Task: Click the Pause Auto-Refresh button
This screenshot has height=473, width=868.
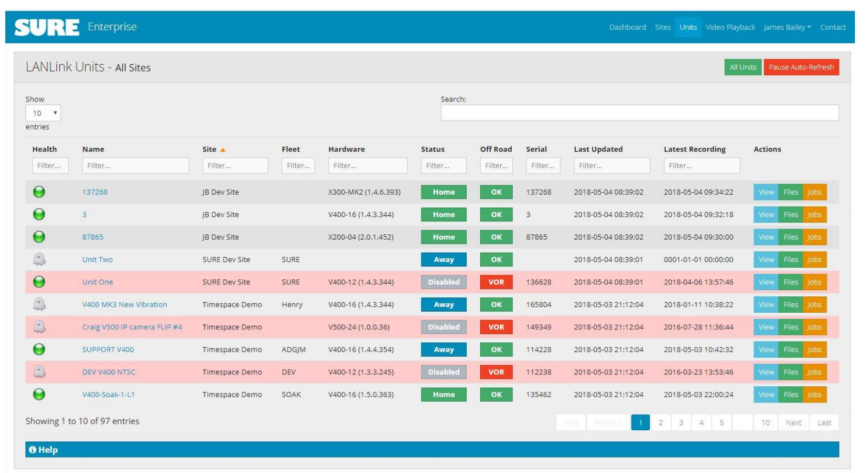Action: [x=801, y=67]
